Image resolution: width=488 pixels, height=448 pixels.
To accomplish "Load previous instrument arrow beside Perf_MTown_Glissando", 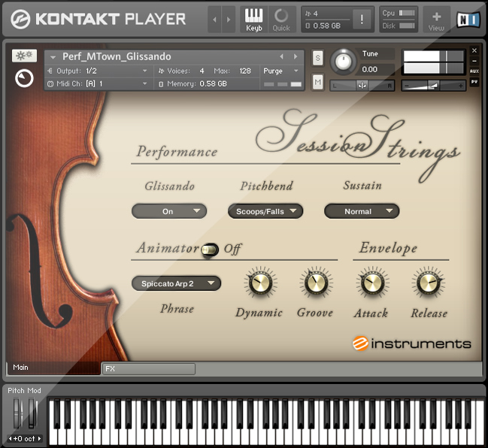I will click(x=282, y=56).
